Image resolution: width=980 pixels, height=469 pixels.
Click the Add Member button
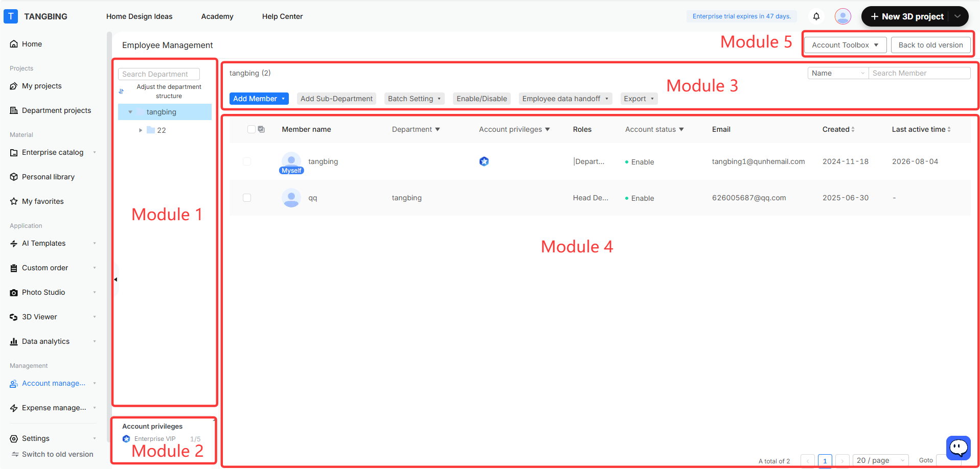(x=259, y=99)
